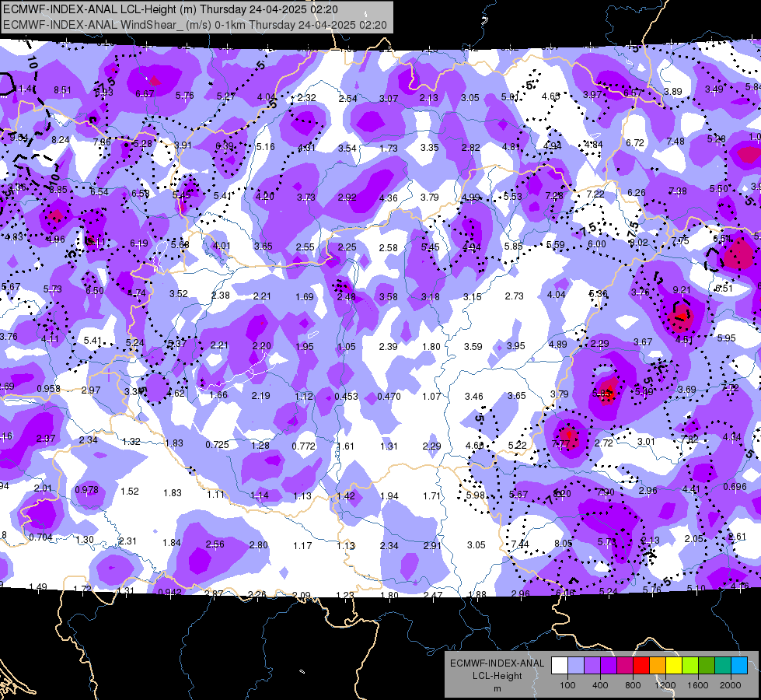The image size is (761, 700).
Task: Click the wind shear value 8.05
Action: click(563, 544)
